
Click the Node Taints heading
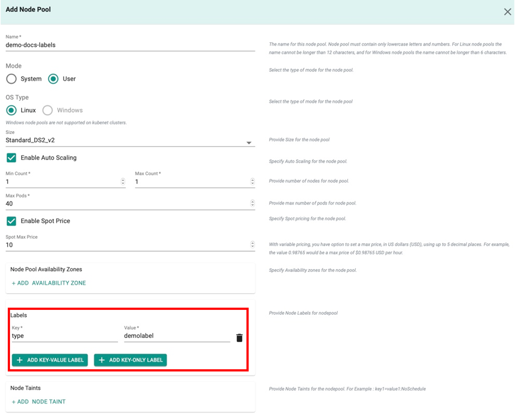pyautogui.click(x=25, y=388)
